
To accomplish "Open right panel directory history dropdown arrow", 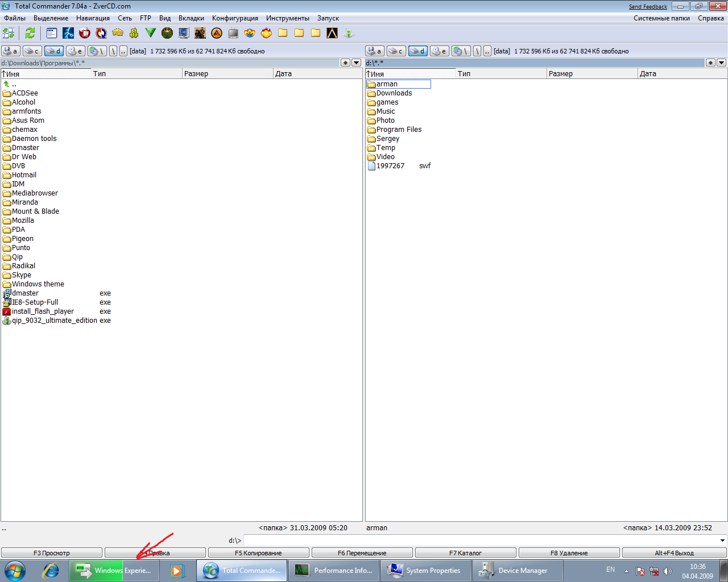I will coord(721,63).
